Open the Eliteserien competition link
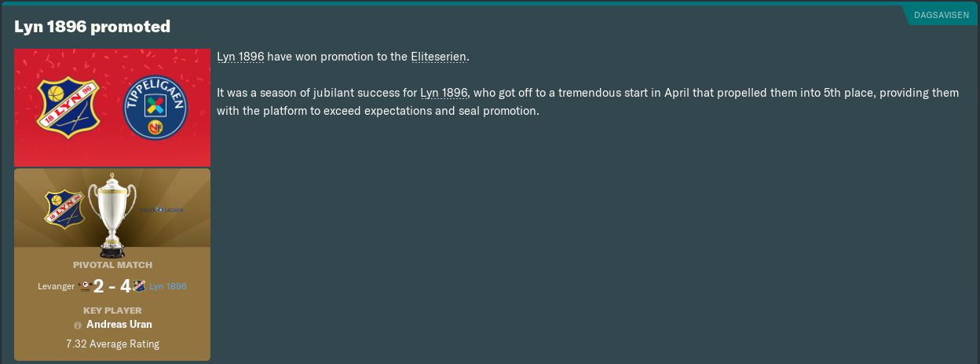This screenshot has width=980, height=364. (x=438, y=57)
